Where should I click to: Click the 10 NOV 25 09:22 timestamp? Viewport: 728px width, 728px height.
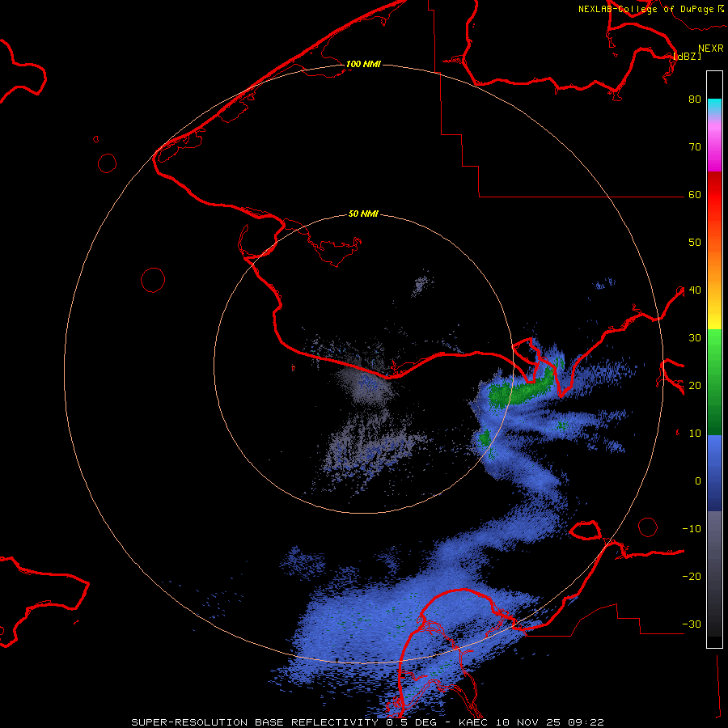(x=549, y=722)
